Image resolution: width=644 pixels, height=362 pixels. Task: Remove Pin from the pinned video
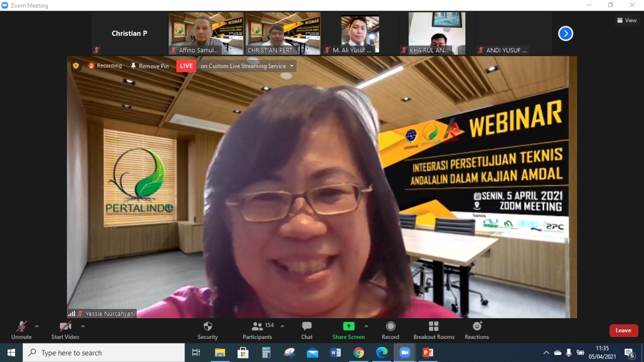(150, 66)
